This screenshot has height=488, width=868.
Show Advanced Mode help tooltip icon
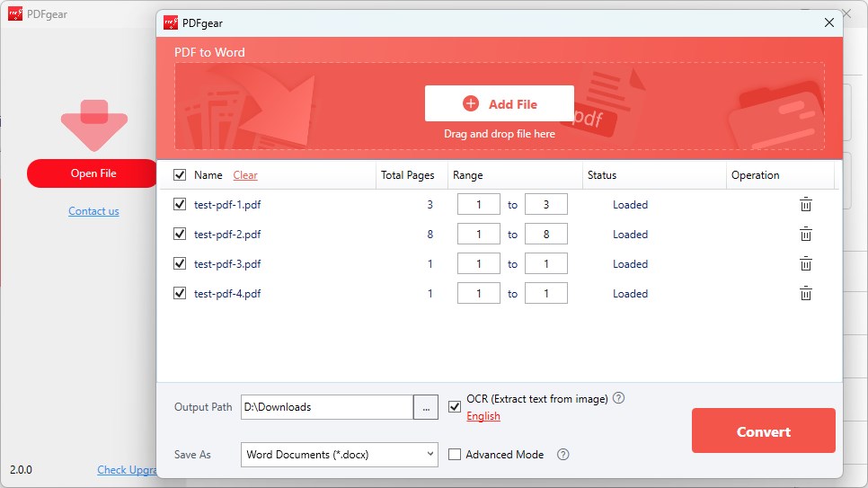[x=563, y=454]
